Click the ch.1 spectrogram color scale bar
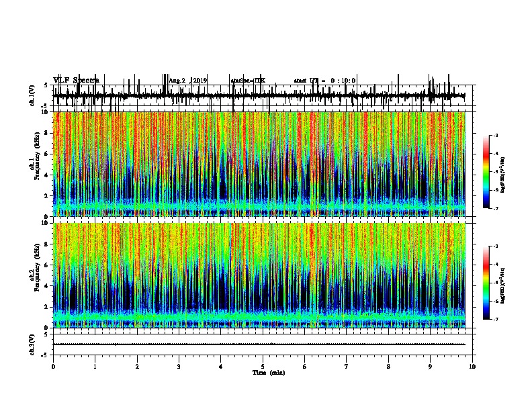 coord(486,172)
